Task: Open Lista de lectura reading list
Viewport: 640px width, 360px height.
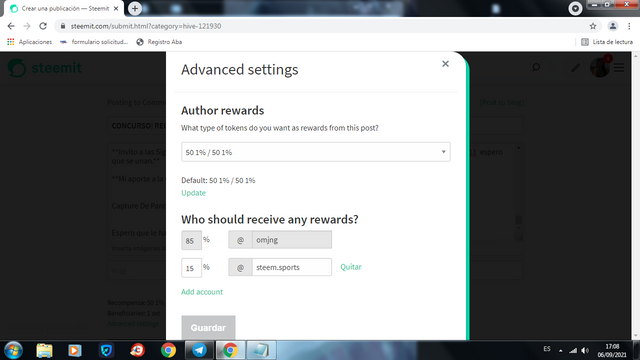Action: (607, 42)
